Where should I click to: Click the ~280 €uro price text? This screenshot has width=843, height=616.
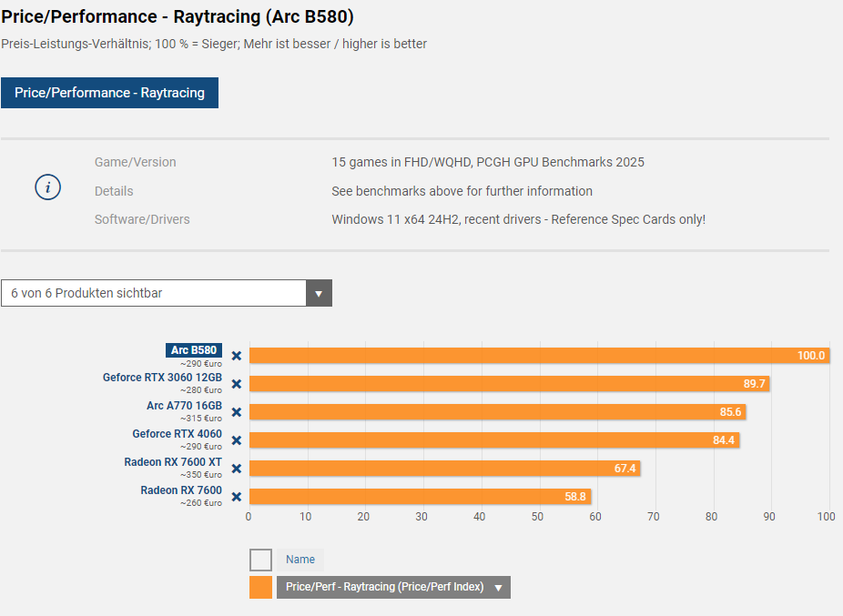(x=201, y=390)
